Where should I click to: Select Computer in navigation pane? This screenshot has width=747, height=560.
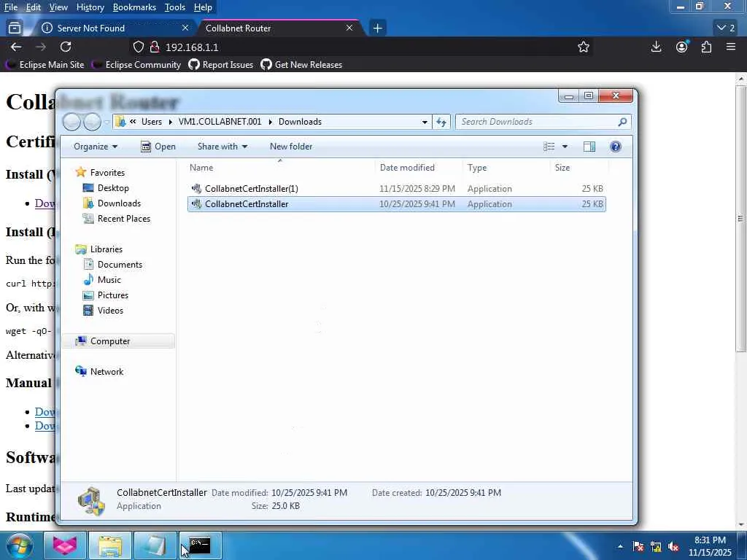pyautogui.click(x=118, y=341)
